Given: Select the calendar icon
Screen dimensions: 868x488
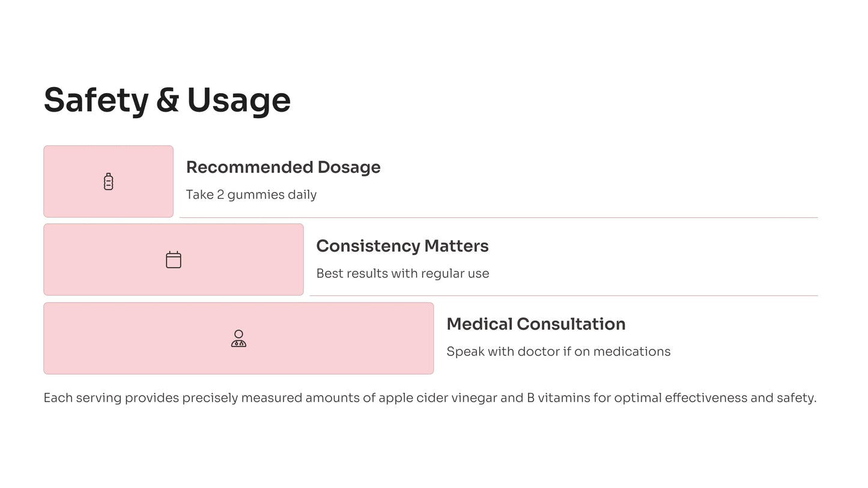Looking at the screenshot, I should tap(174, 259).
